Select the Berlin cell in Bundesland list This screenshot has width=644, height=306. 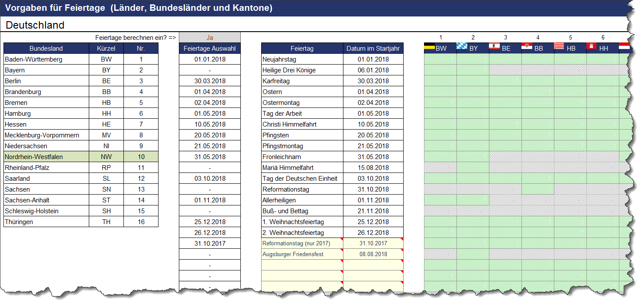tap(46, 81)
